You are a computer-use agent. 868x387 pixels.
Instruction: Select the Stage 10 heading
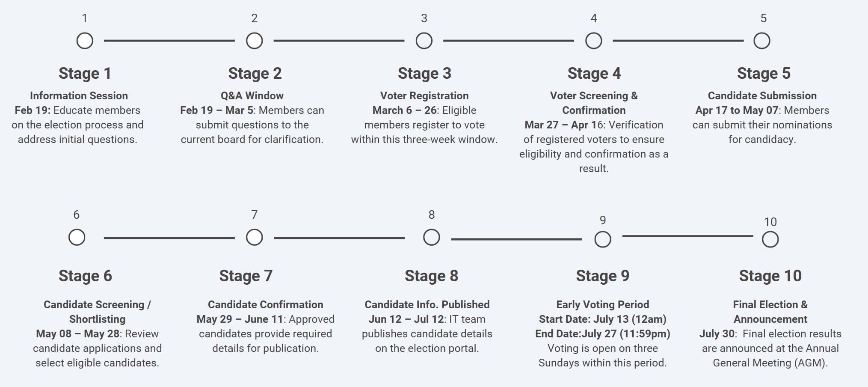(770, 276)
